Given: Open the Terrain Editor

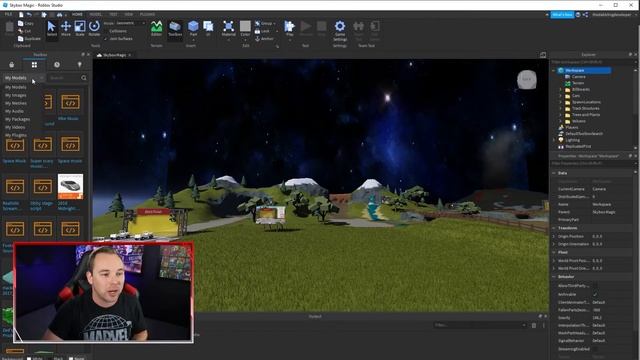Looking at the screenshot, I should click(x=156, y=29).
